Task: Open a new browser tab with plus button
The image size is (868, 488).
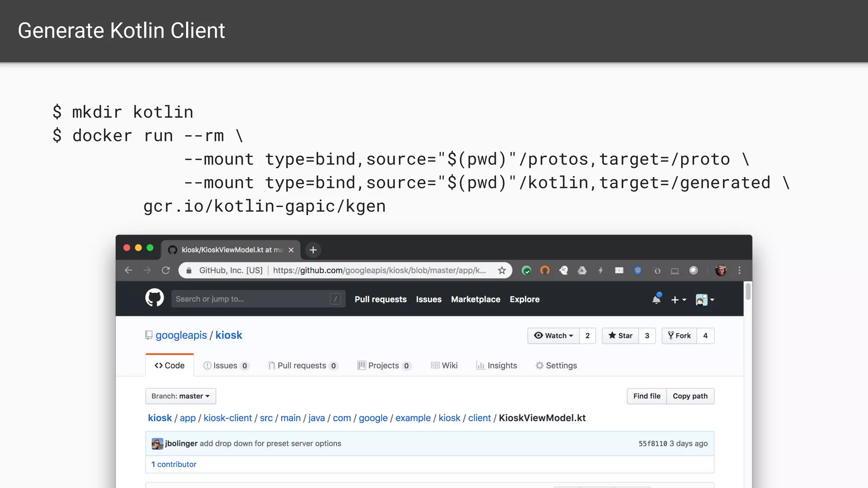Action: (x=313, y=250)
